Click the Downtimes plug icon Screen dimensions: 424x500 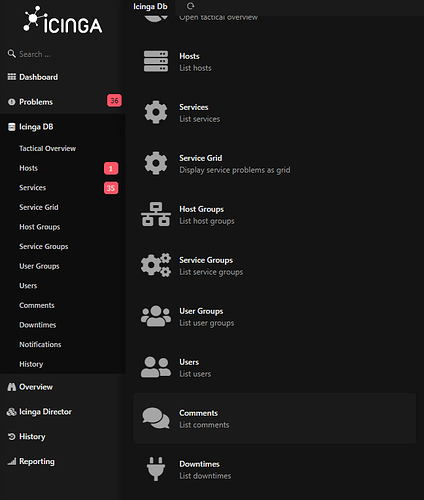(156, 469)
